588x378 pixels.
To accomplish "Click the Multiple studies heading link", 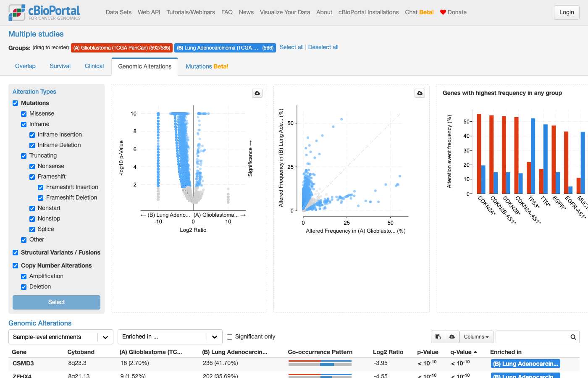I will pos(36,34).
